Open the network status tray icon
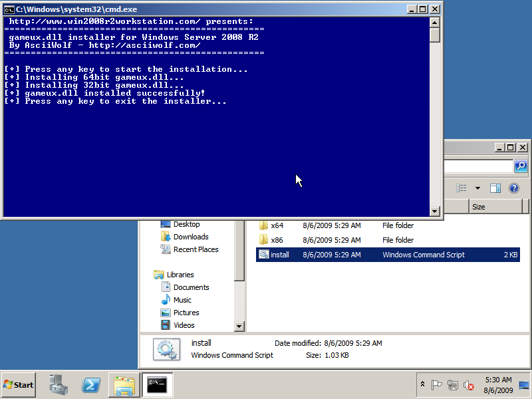 (453, 385)
